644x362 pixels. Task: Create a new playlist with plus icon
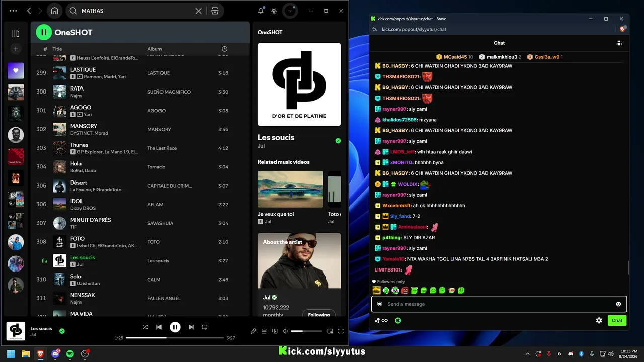click(x=16, y=49)
